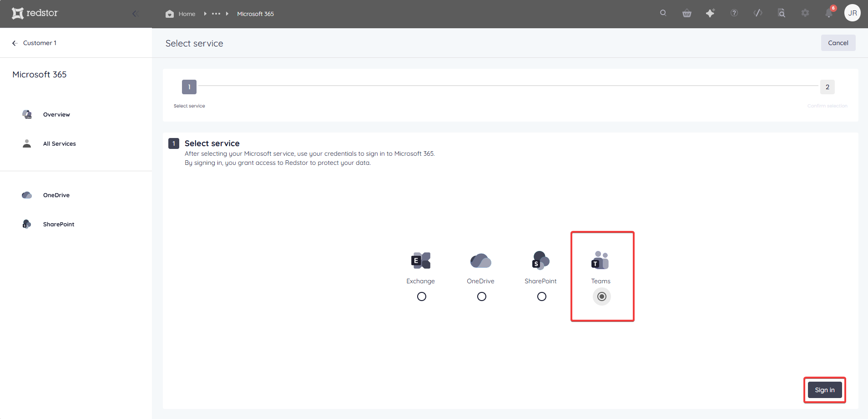Click the Redstor logo

[x=35, y=13]
